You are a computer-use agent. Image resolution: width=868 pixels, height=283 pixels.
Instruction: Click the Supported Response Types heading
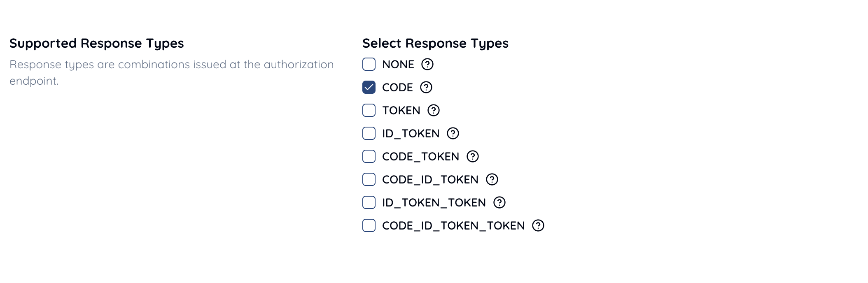pyautogui.click(x=97, y=43)
